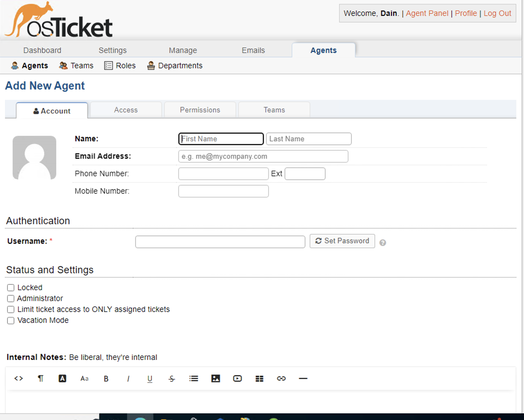
Task: Insert an image into Internal Notes
Action: click(x=215, y=379)
